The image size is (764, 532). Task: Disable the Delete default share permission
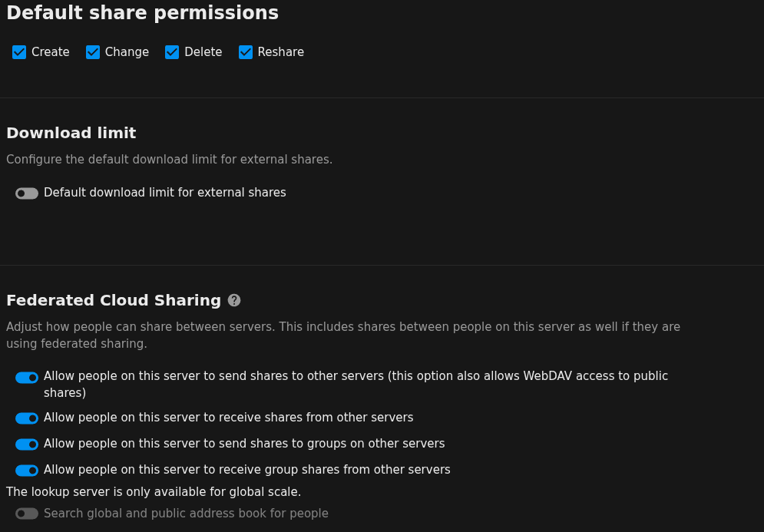172,52
